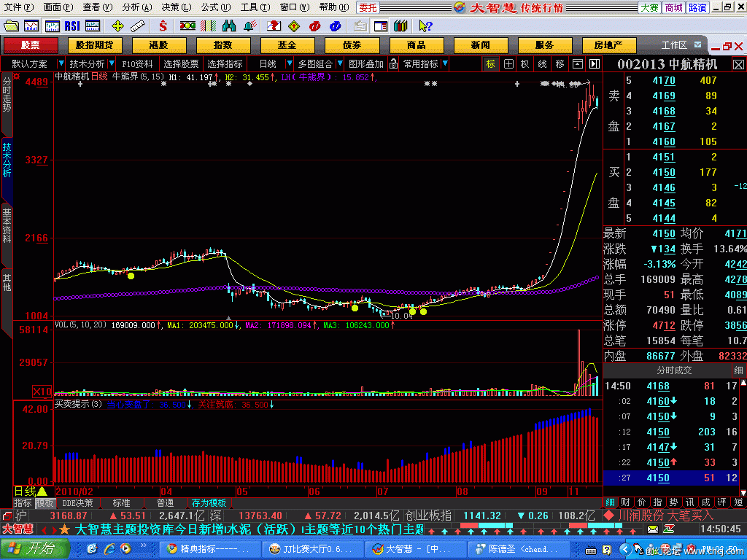Open the 工具 menu
747x560 pixels.
(255, 7)
